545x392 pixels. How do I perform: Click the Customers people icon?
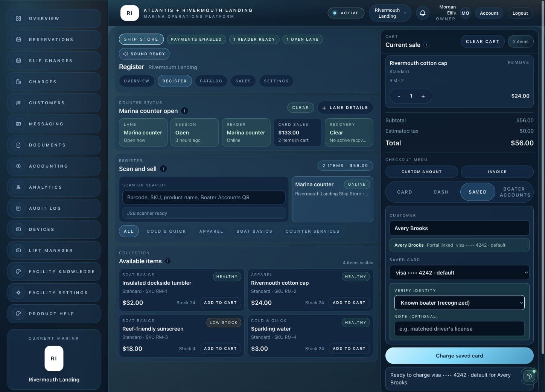(18, 103)
